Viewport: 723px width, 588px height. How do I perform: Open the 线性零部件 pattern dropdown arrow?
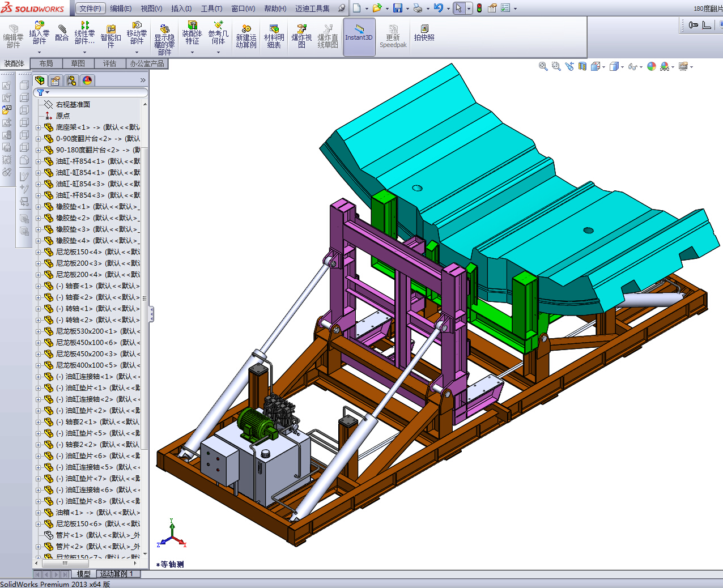click(x=84, y=52)
